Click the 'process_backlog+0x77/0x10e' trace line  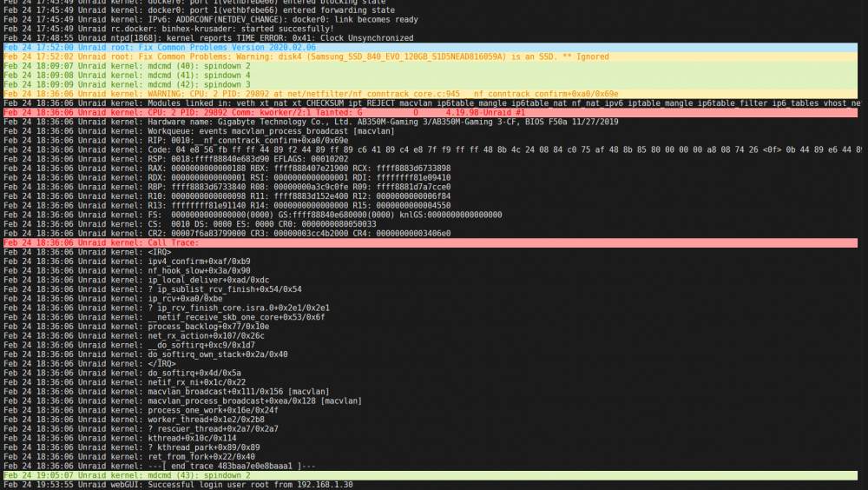[136, 327]
